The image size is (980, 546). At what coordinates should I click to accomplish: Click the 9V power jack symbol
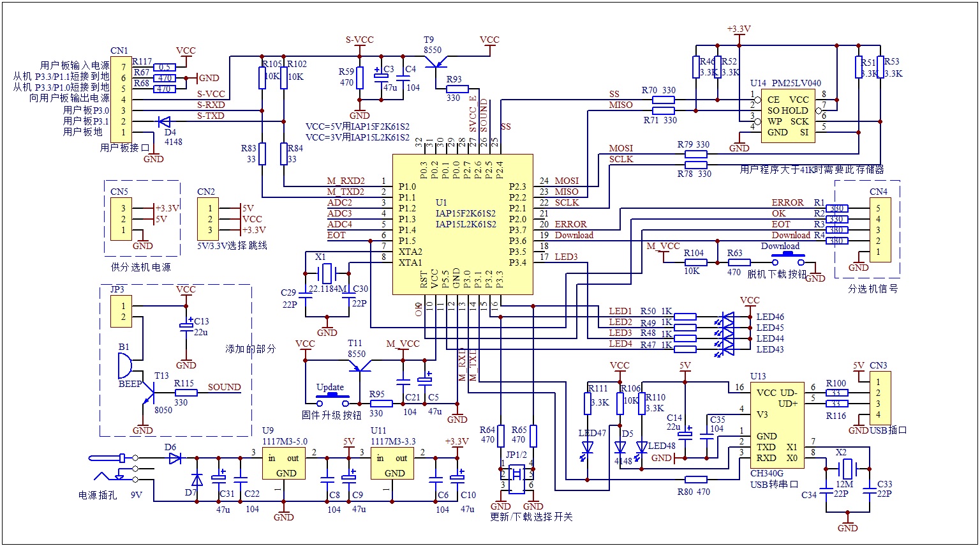[115, 468]
